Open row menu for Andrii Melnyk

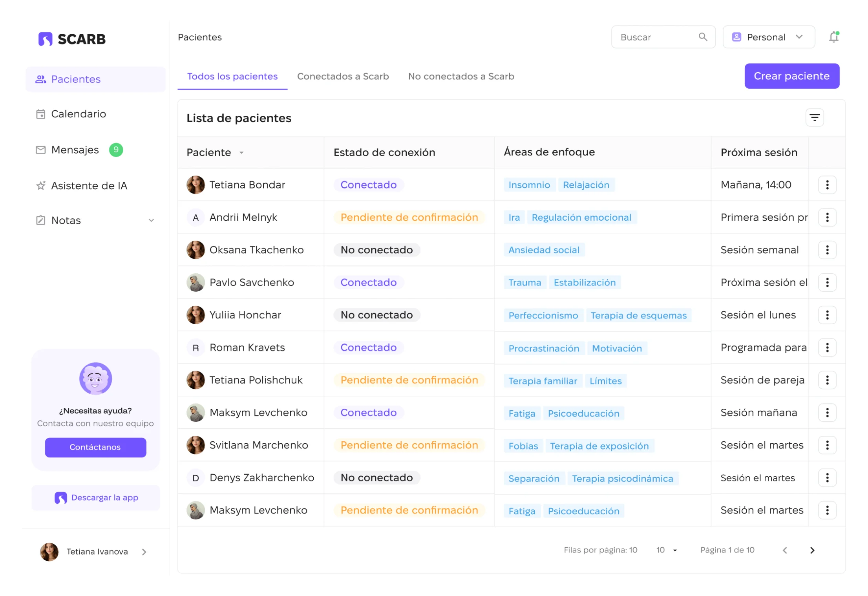(x=827, y=217)
